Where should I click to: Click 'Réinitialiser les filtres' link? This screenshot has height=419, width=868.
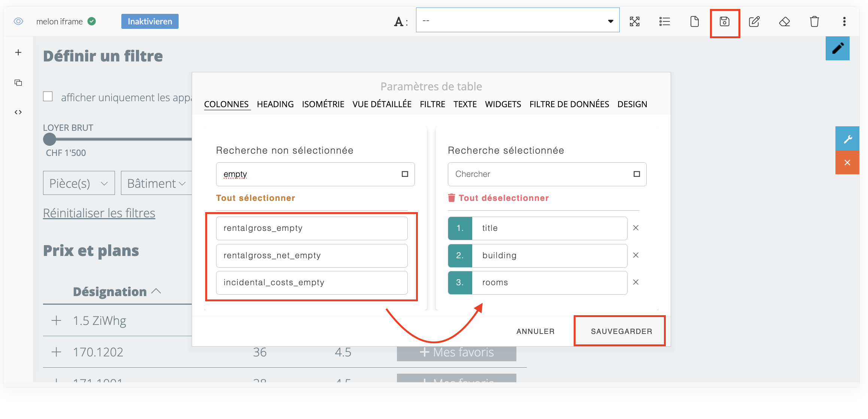coord(99,213)
